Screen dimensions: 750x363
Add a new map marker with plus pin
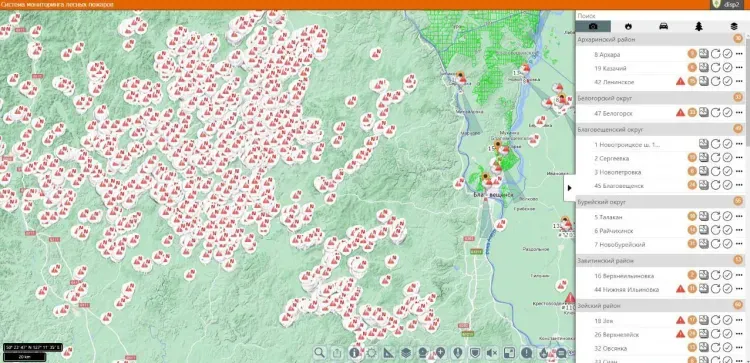pyautogui.click(x=440, y=353)
